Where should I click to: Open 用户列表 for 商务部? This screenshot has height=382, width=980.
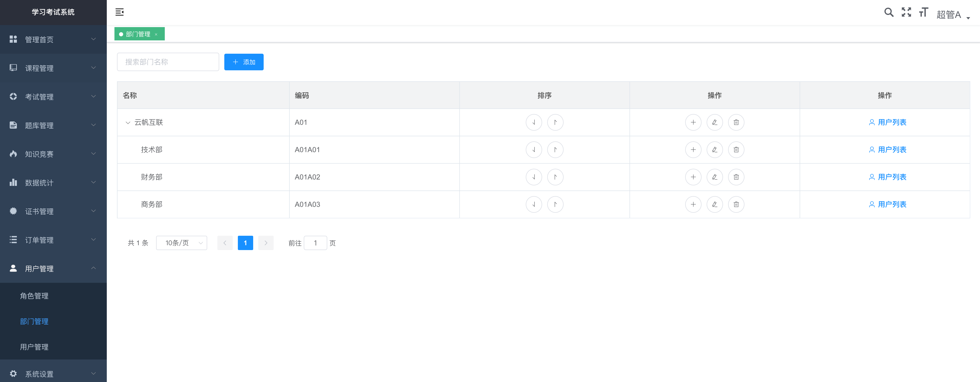click(x=888, y=205)
